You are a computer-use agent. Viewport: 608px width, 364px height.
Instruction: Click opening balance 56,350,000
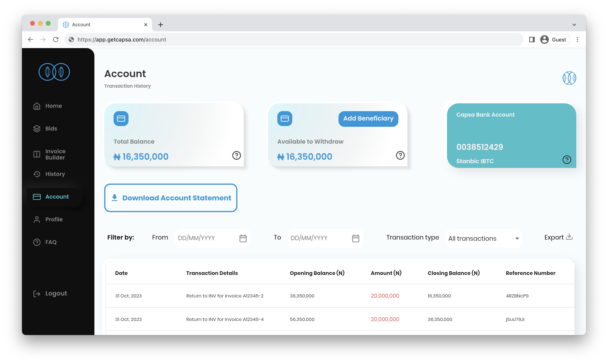coord(302,319)
